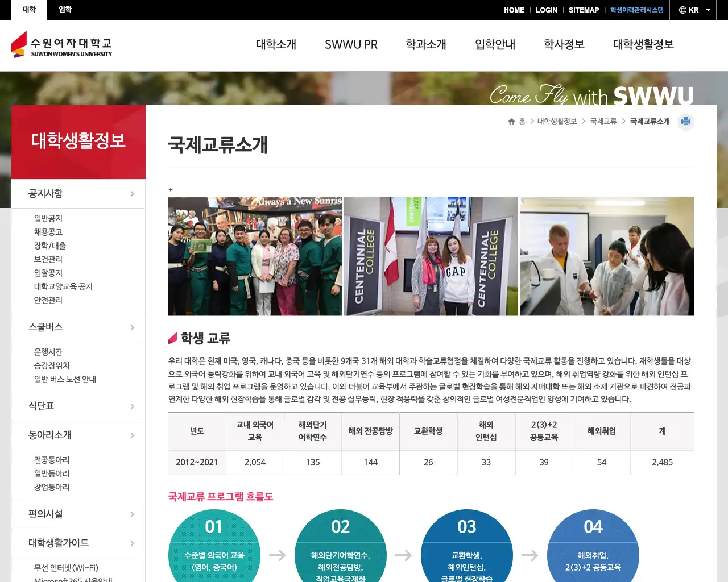Click the LOGIN link
The height and width of the screenshot is (582, 728).
tap(547, 10)
